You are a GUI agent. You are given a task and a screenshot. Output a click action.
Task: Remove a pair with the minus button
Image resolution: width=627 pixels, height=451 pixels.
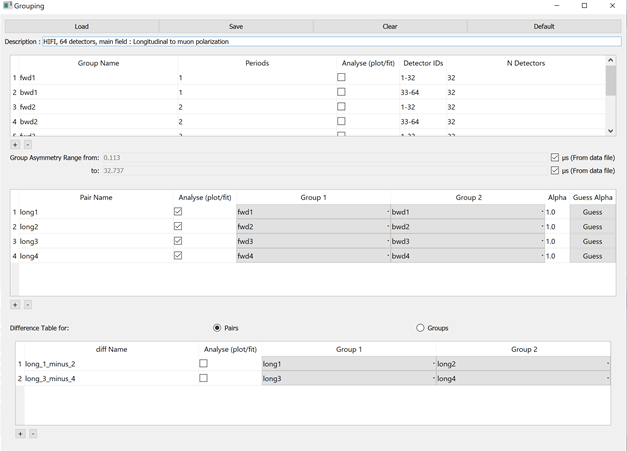pos(27,304)
